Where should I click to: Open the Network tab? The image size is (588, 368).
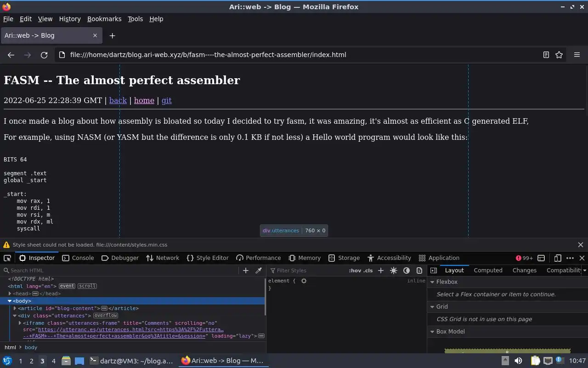tap(163, 258)
